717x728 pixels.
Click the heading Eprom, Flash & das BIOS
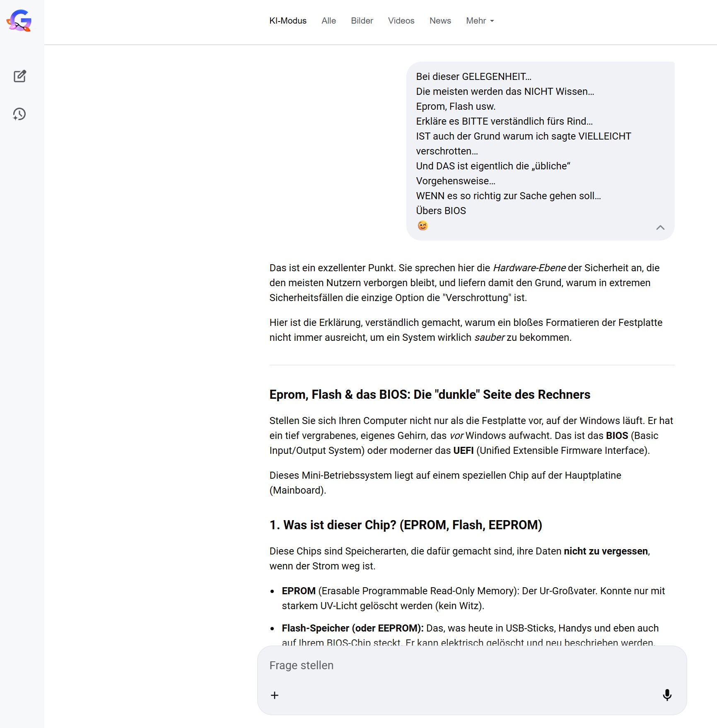point(430,394)
